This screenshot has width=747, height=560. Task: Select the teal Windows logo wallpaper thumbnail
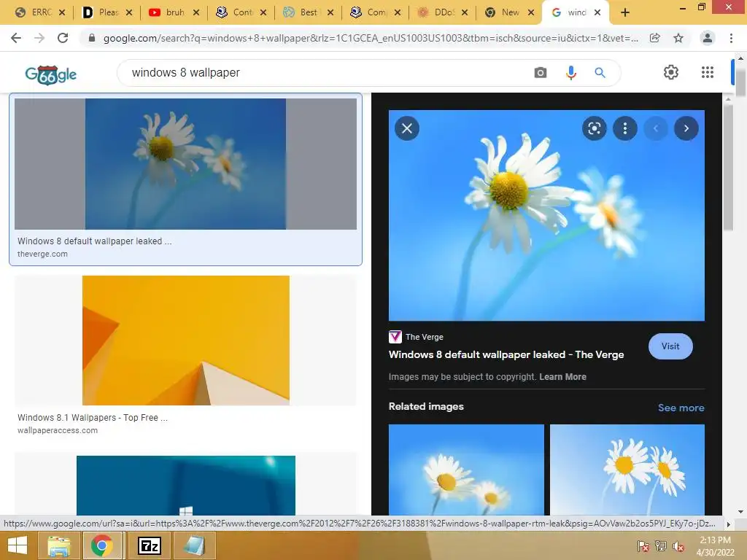tap(186, 485)
